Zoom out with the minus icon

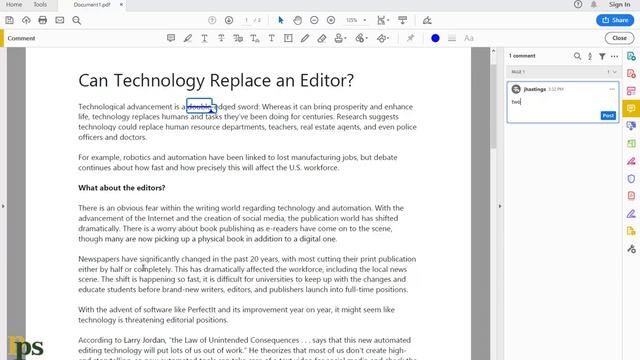[314, 20]
